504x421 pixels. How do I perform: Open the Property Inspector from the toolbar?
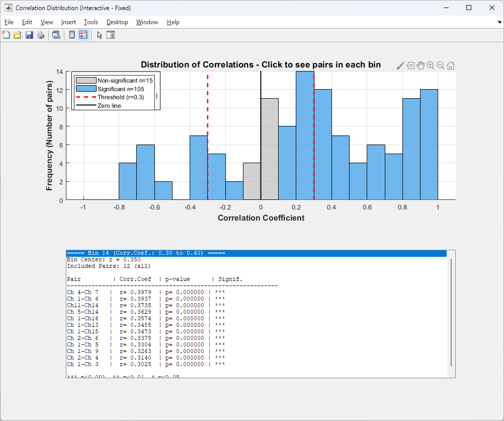(x=111, y=35)
